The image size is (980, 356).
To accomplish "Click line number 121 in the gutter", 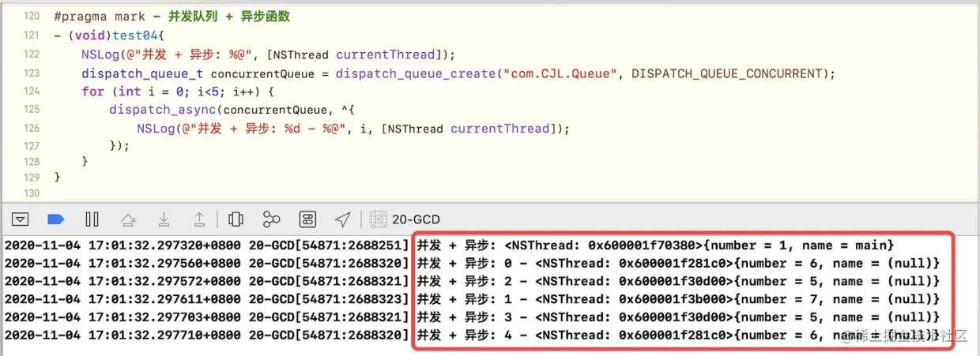I will (x=31, y=35).
